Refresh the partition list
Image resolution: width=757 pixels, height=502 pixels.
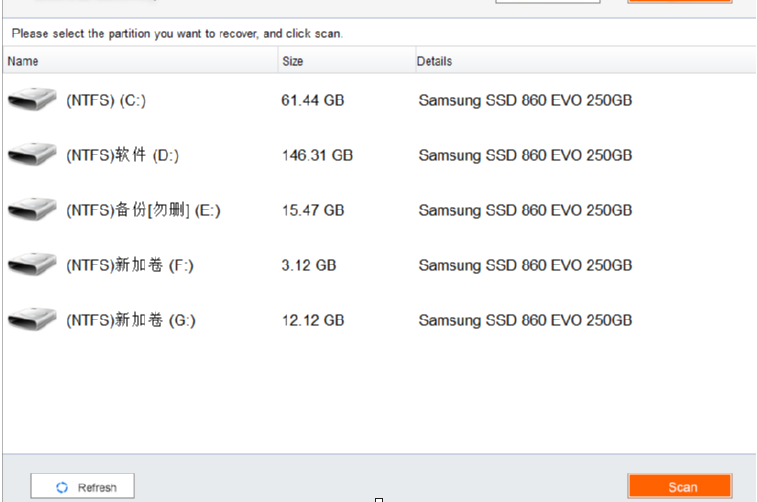click(83, 486)
